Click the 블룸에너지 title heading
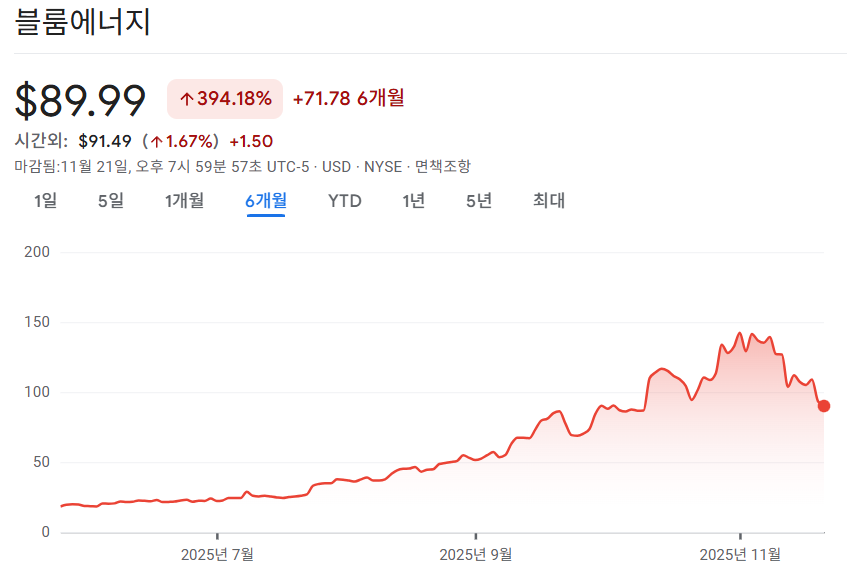This screenshot has height=581, width=847. (83, 22)
